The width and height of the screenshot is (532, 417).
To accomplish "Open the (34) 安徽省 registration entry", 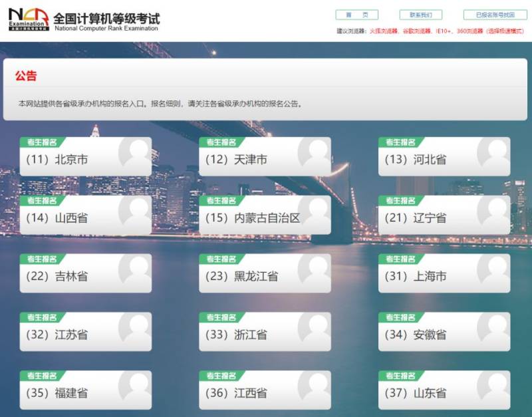I will [x=444, y=331].
